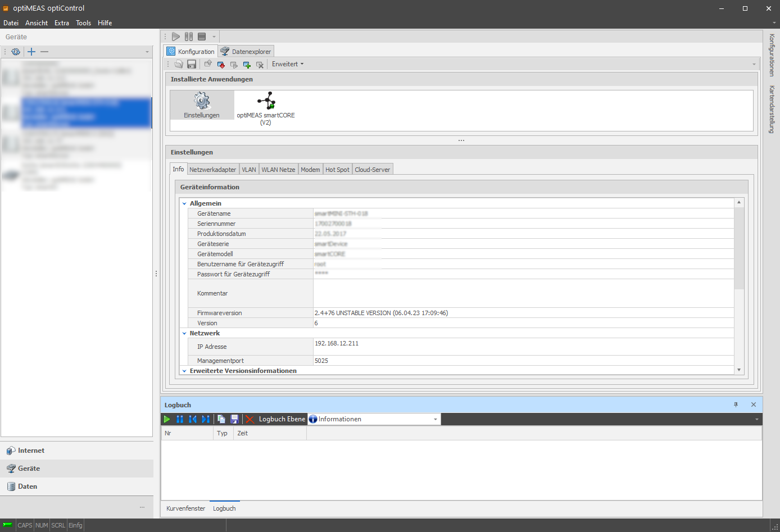Open the WLAN Netze tab
Viewport: 780px width, 532px height.
278,170
